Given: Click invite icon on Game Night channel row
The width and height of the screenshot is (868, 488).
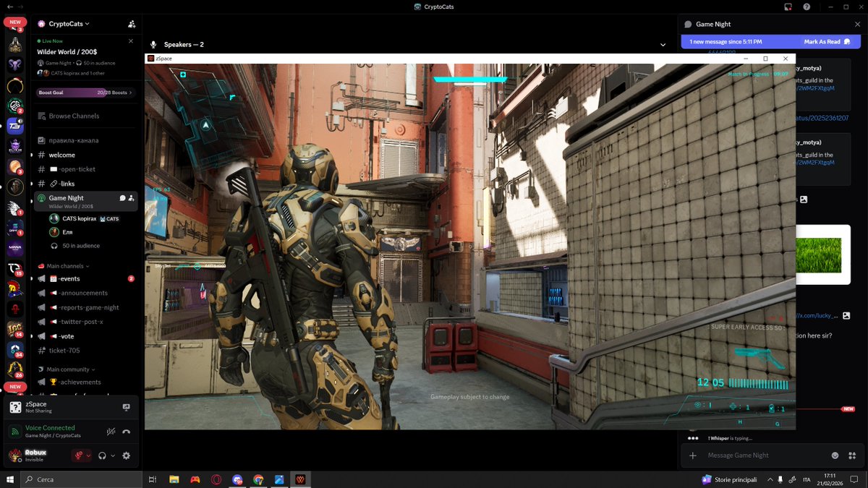Looking at the screenshot, I should point(132,198).
